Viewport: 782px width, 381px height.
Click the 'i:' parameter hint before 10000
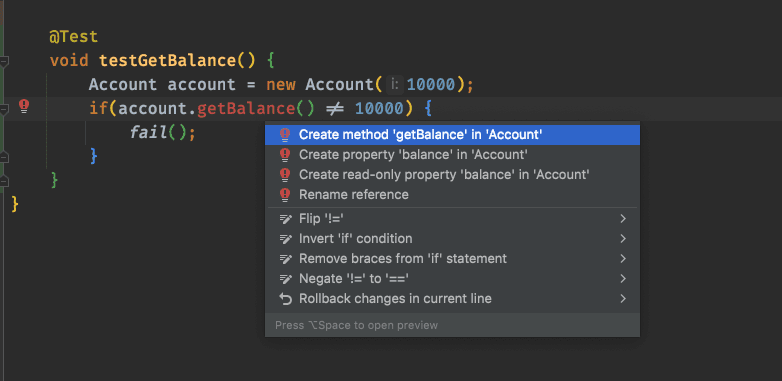tap(394, 85)
